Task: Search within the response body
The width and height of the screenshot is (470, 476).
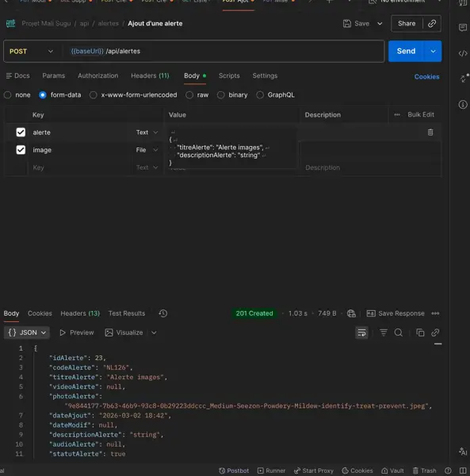Action: pyautogui.click(x=399, y=332)
